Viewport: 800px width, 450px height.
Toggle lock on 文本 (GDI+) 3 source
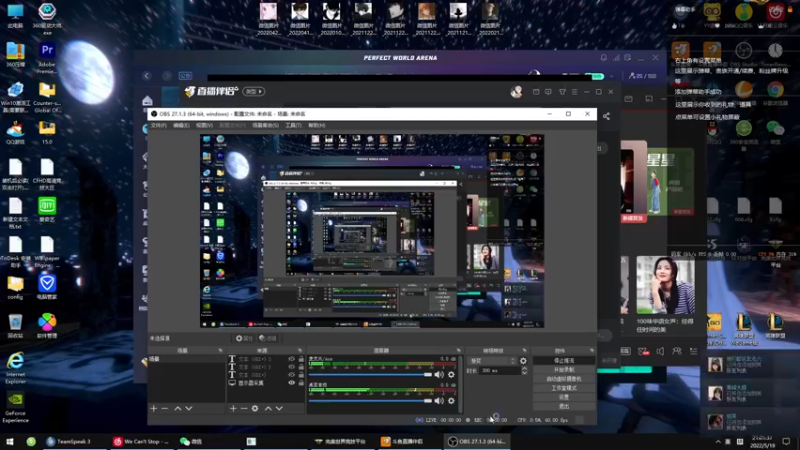(301, 359)
